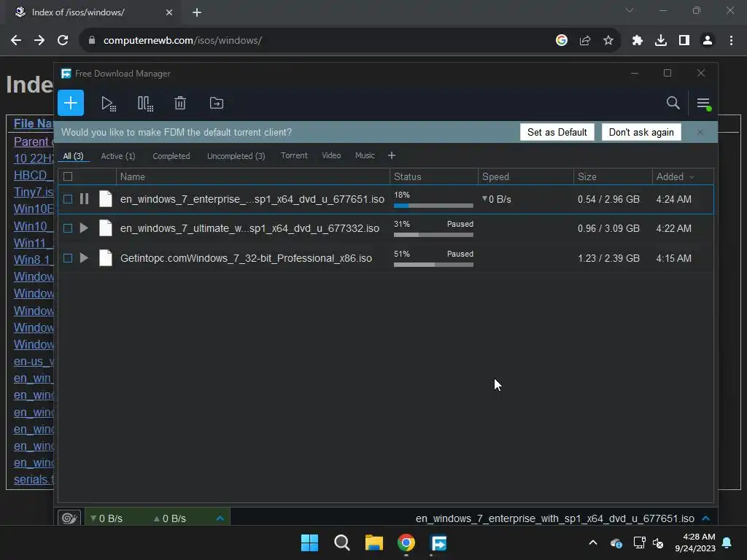Open a new Chrome tab

(197, 12)
